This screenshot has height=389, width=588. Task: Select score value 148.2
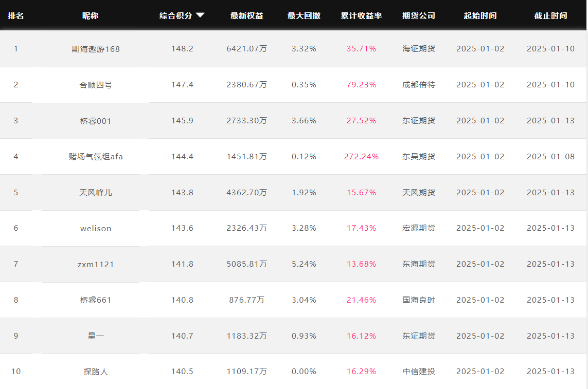point(182,49)
